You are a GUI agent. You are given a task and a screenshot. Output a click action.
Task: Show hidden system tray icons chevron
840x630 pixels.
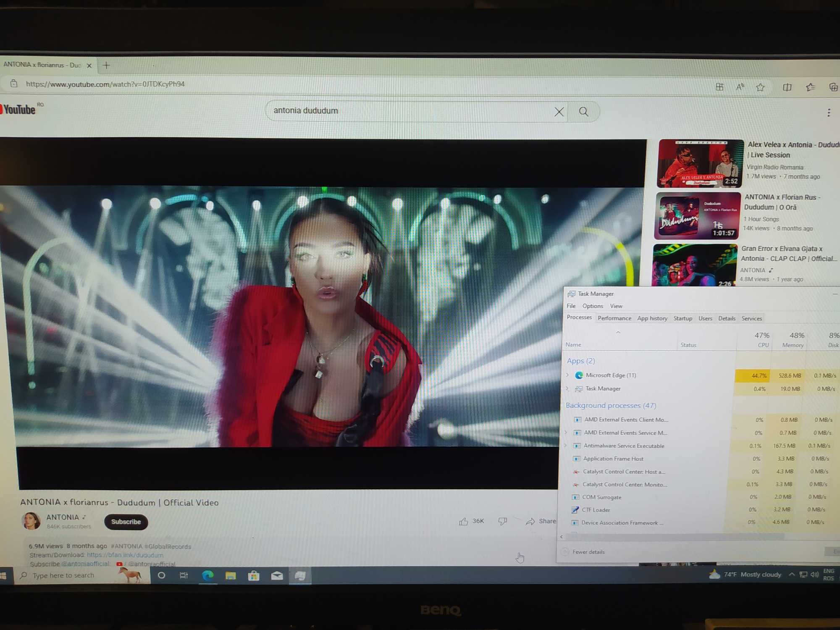(x=791, y=575)
